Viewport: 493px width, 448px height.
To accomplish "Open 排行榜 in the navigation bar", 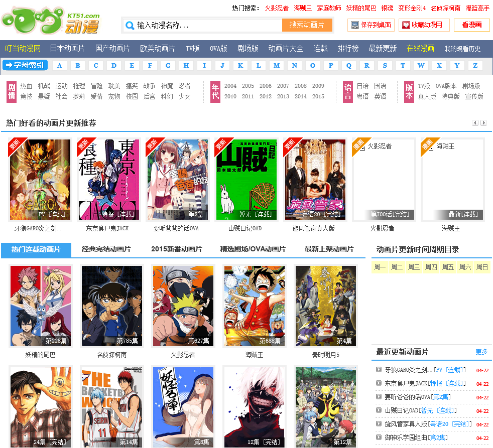I will coord(348,48).
